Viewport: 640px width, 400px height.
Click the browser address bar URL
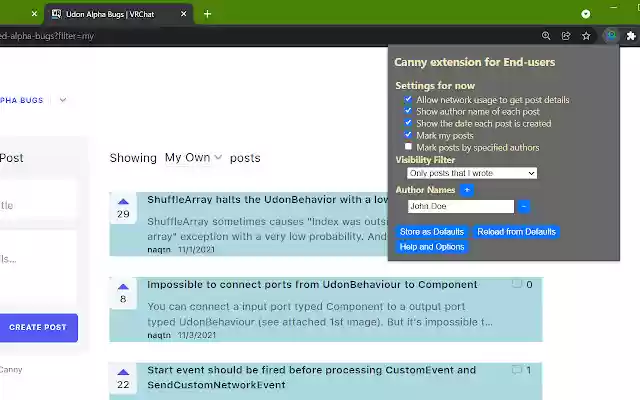47,36
